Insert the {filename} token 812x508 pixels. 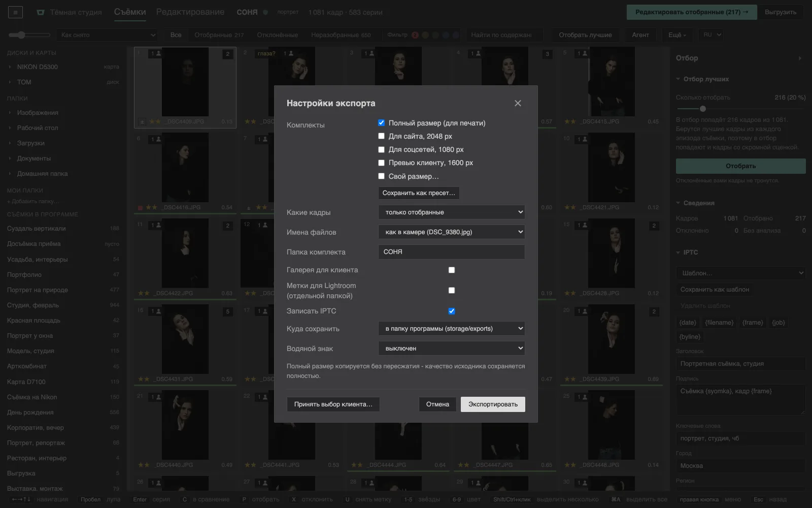click(x=720, y=323)
